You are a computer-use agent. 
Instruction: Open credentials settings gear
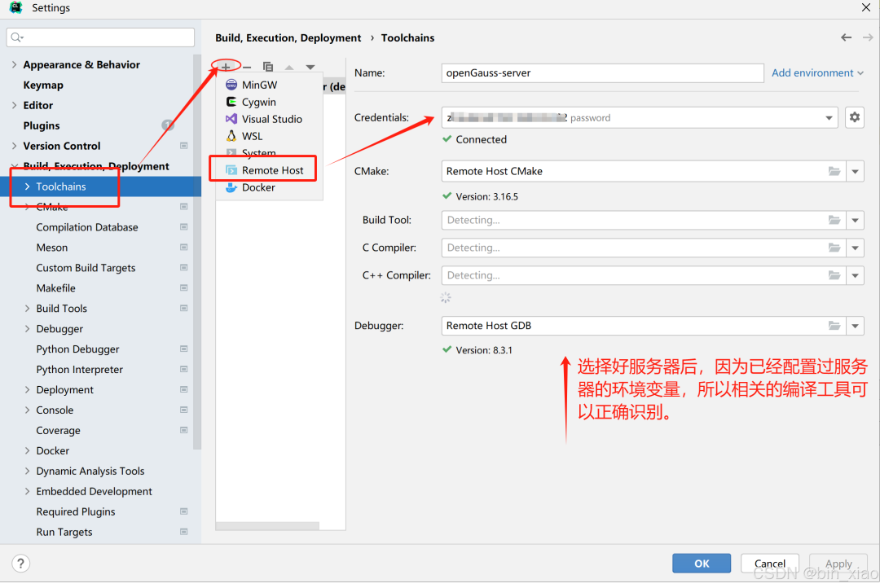854,117
